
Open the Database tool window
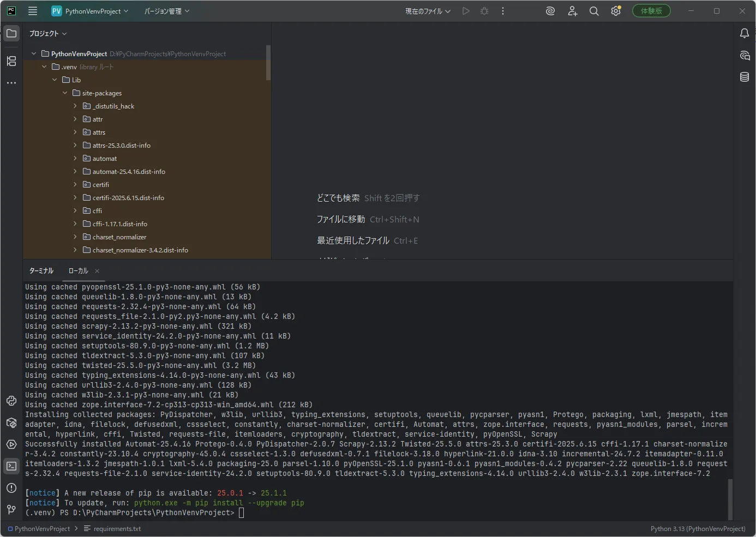pyautogui.click(x=745, y=77)
